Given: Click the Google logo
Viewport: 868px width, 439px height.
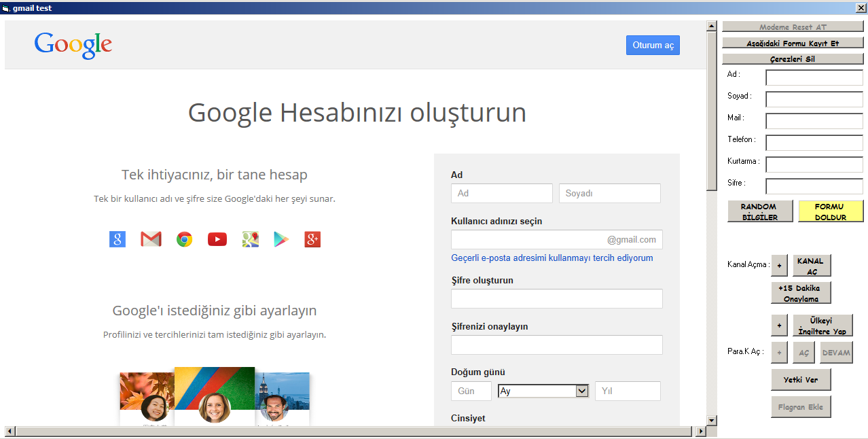Looking at the screenshot, I should tap(73, 45).
